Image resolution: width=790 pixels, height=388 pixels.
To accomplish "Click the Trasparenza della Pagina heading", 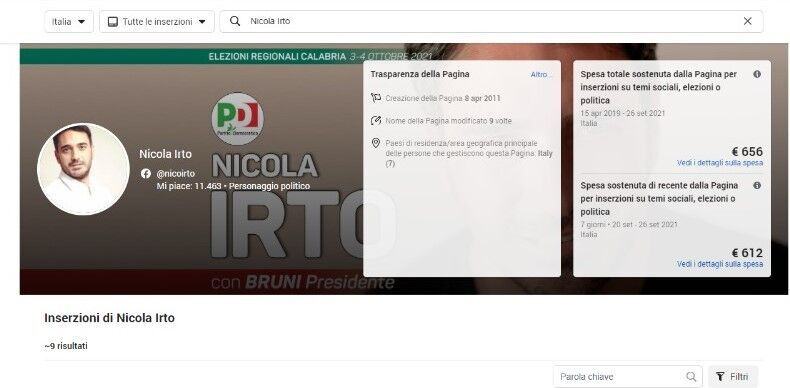I will [x=420, y=74].
